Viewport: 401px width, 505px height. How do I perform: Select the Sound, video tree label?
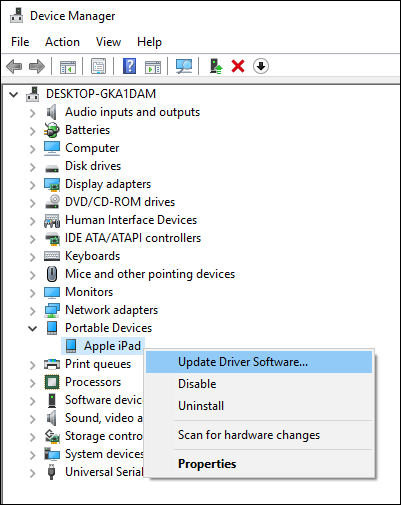point(104,418)
